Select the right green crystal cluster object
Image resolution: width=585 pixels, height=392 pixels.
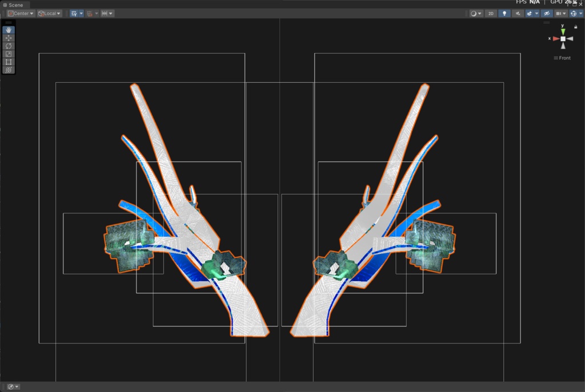pos(431,245)
